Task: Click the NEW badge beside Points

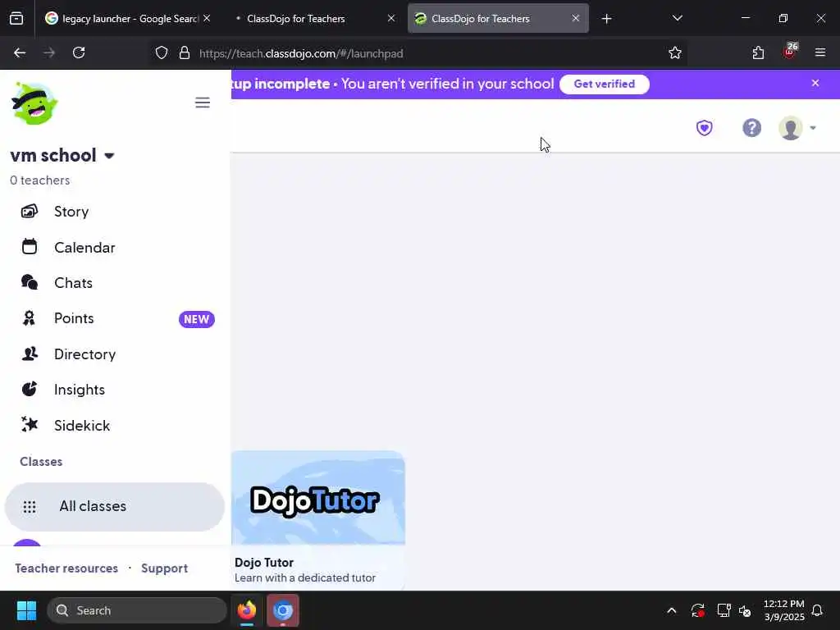Action: [x=197, y=319]
